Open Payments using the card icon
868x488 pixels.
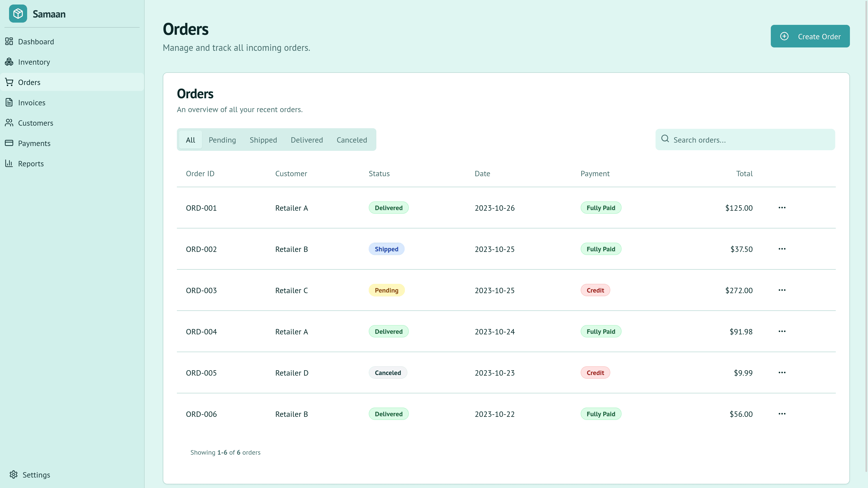9,143
